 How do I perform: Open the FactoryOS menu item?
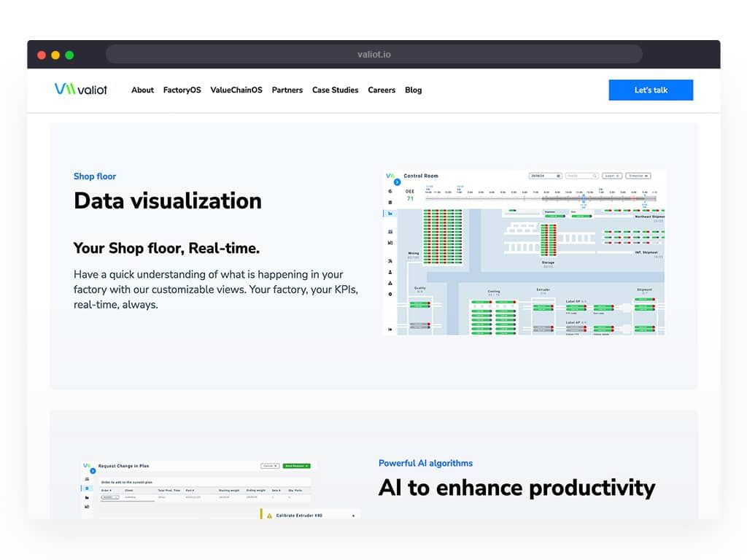182,90
